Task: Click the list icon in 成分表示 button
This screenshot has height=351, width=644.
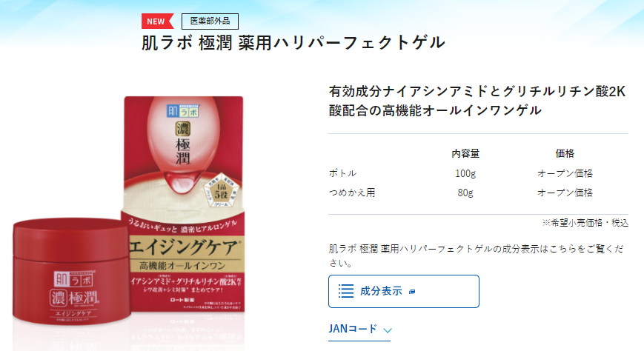Action: (346, 291)
